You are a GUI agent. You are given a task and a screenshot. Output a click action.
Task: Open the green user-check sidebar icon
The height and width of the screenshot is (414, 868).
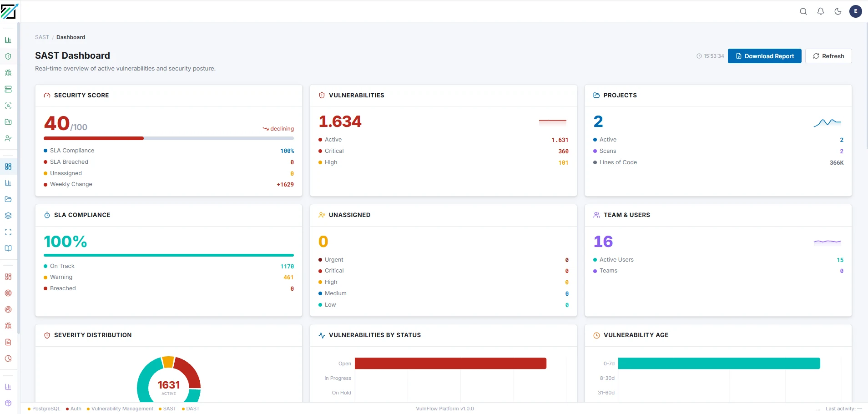pos(8,138)
